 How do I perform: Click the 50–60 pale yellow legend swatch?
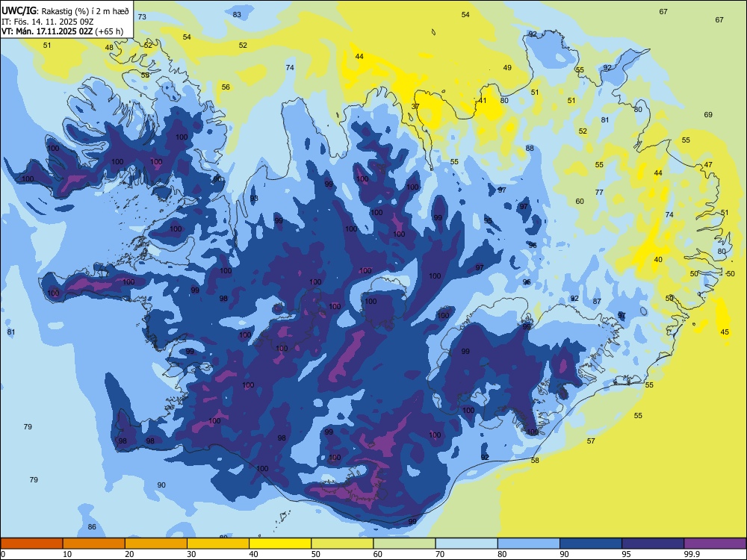pos(343,544)
